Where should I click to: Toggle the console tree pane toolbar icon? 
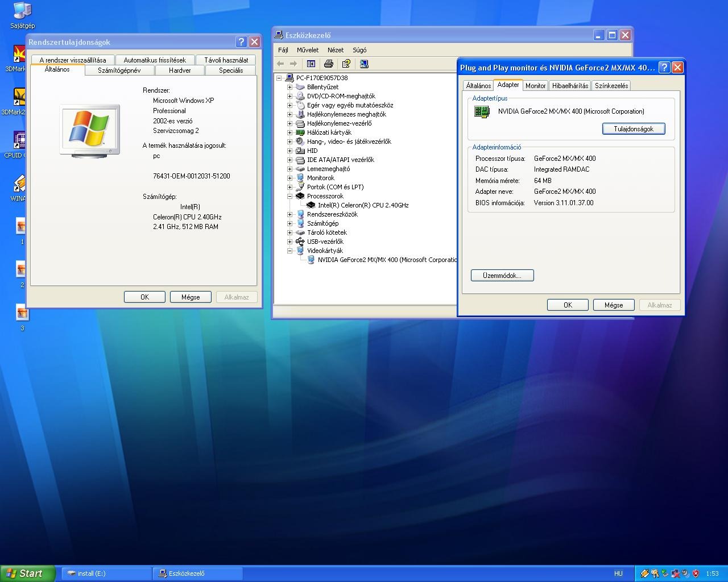(x=311, y=64)
